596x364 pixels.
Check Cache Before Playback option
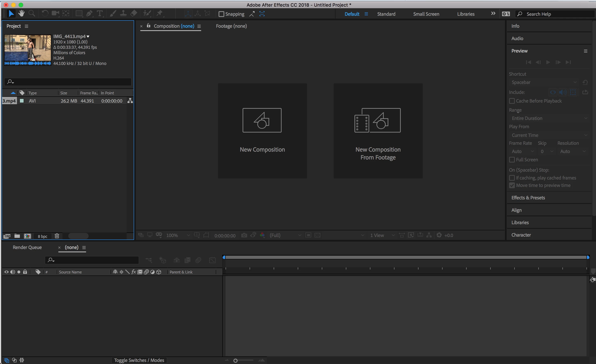tap(512, 101)
